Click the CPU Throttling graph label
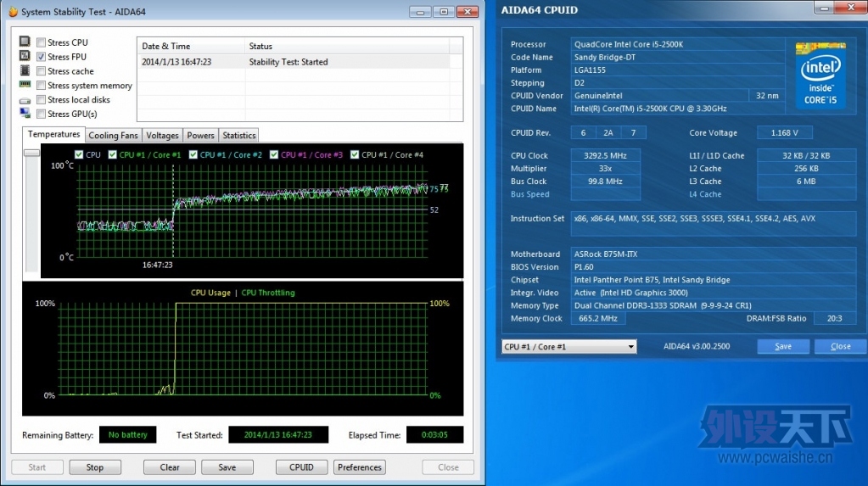 coord(268,293)
